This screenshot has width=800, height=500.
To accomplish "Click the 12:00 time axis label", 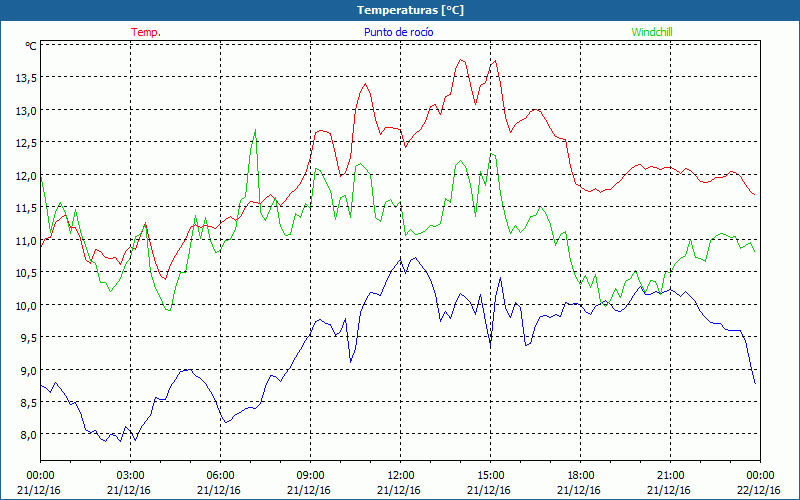I will [401, 476].
